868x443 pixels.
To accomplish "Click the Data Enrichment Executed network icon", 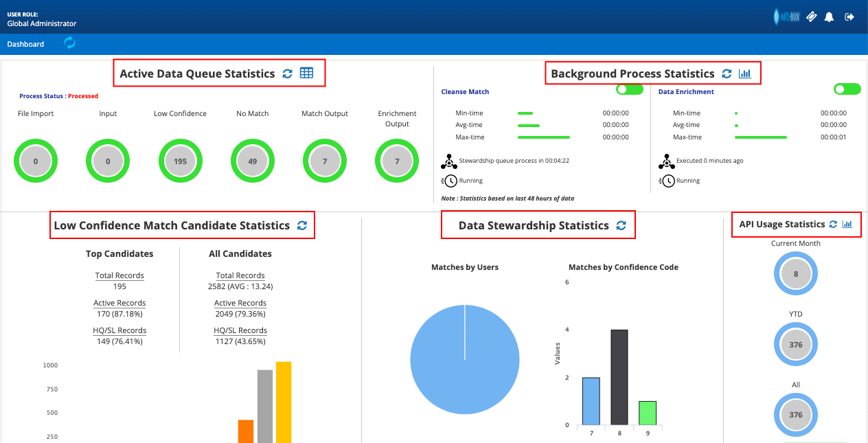I will [666, 161].
